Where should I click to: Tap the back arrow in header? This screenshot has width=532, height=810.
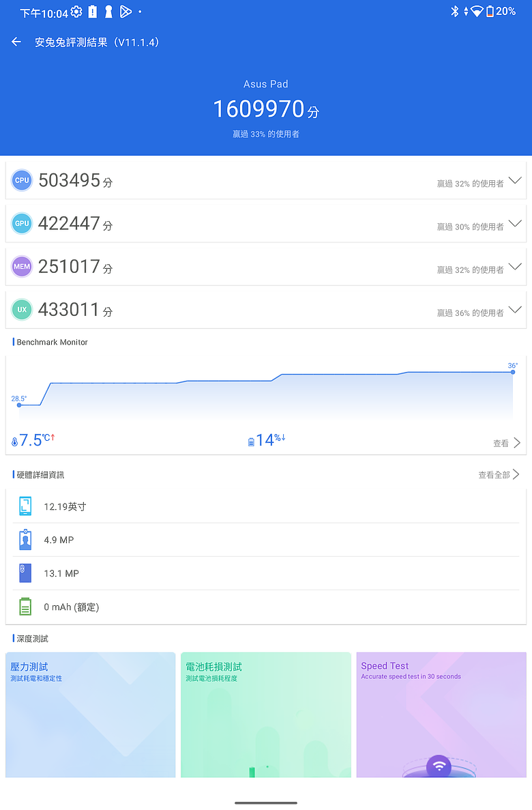[x=16, y=42]
